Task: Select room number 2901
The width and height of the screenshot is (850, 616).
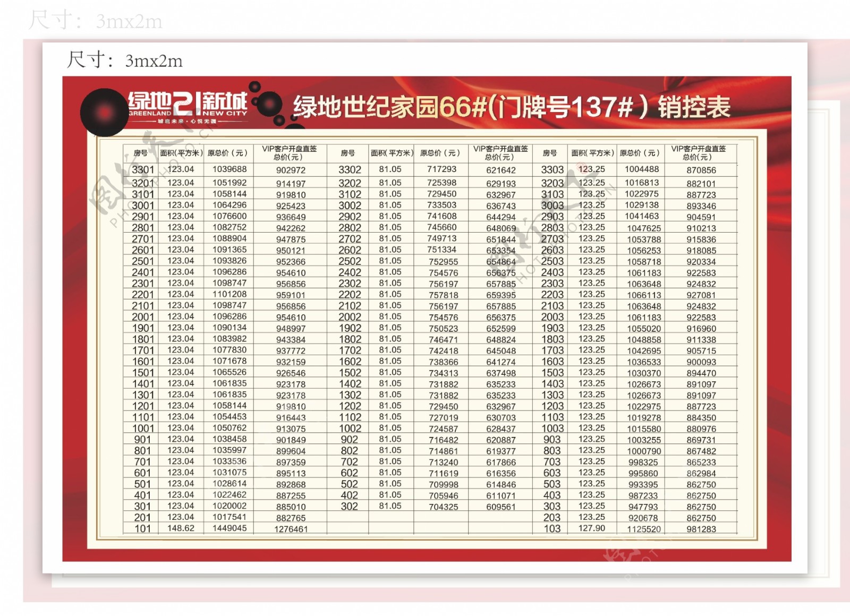Action: pos(143,217)
